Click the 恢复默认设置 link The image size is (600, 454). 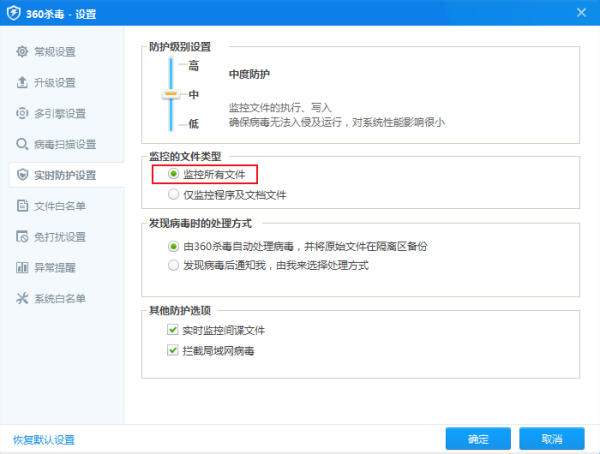tap(43, 440)
